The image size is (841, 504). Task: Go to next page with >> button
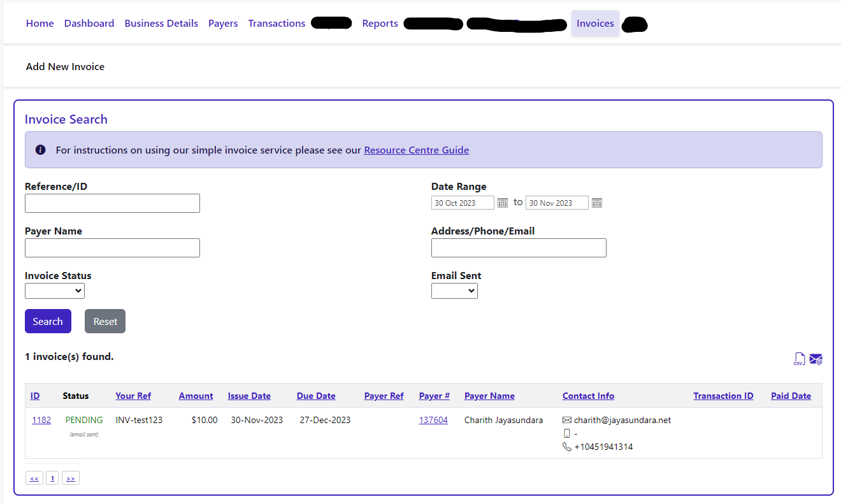point(71,478)
